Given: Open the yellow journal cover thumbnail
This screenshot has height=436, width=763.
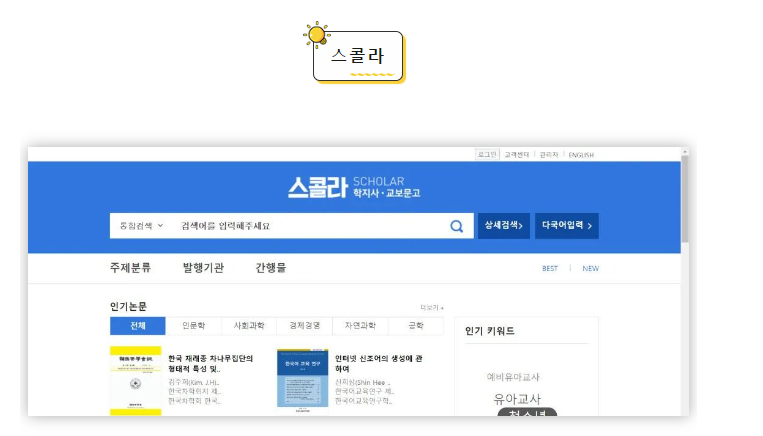Looking at the screenshot, I should (135, 381).
